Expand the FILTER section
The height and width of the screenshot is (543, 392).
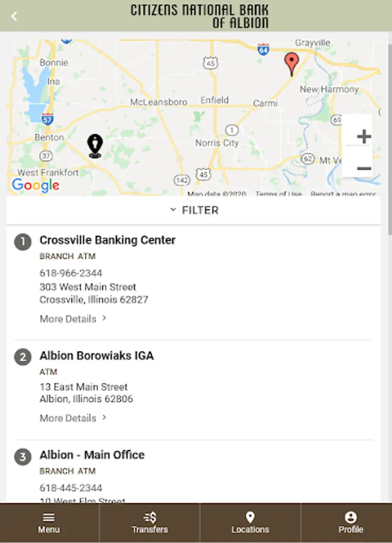(x=194, y=210)
